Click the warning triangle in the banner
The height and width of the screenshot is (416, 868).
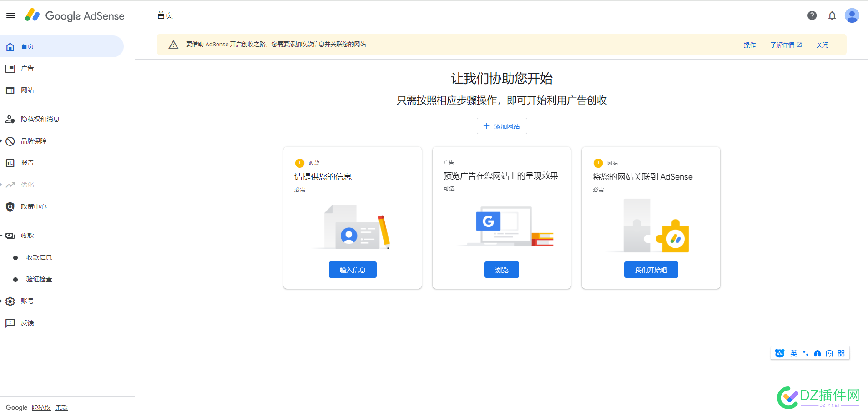[173, 45]
